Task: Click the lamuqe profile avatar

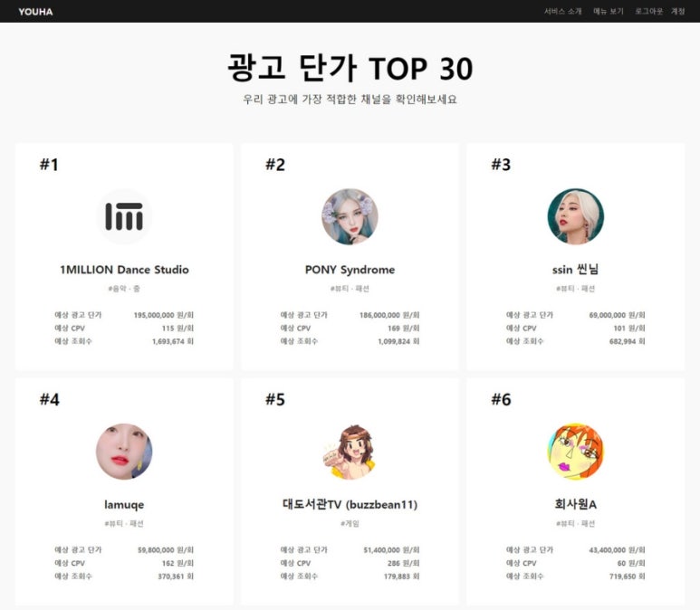Action: [x=124, y=452]
